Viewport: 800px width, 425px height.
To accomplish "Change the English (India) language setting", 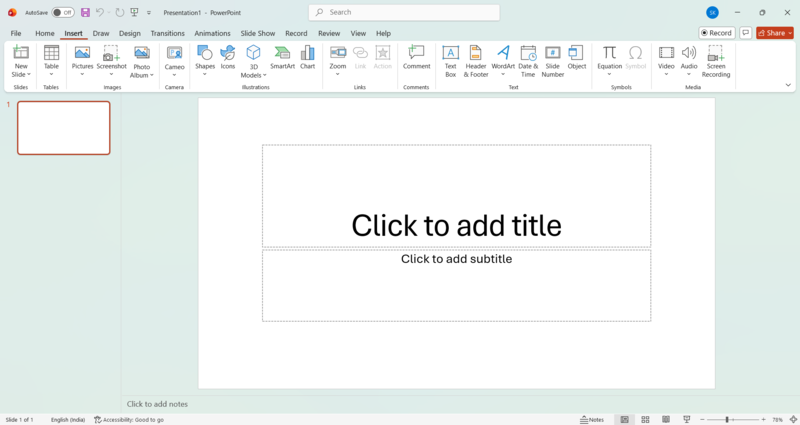I will coord(68,419).
